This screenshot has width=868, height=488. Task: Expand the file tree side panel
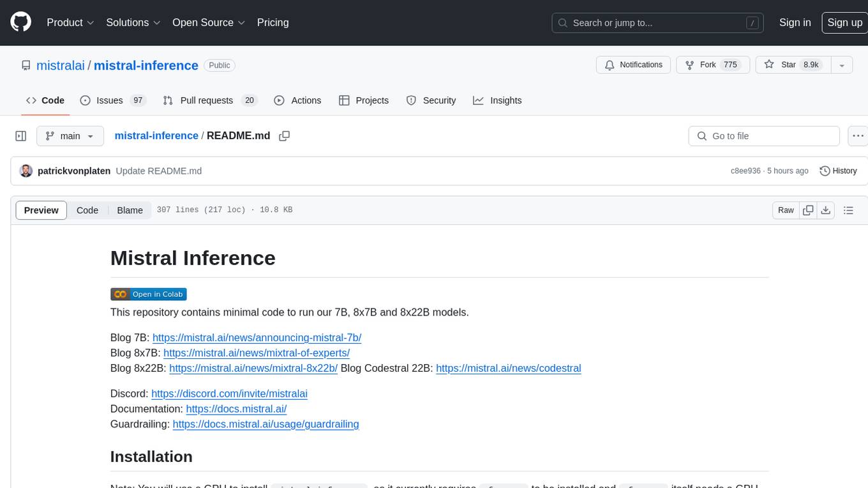coord(21,136)
